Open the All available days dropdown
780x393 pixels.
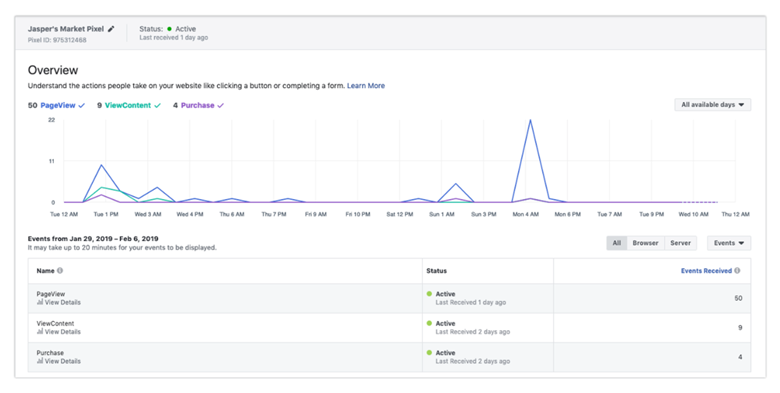[712, 105]
